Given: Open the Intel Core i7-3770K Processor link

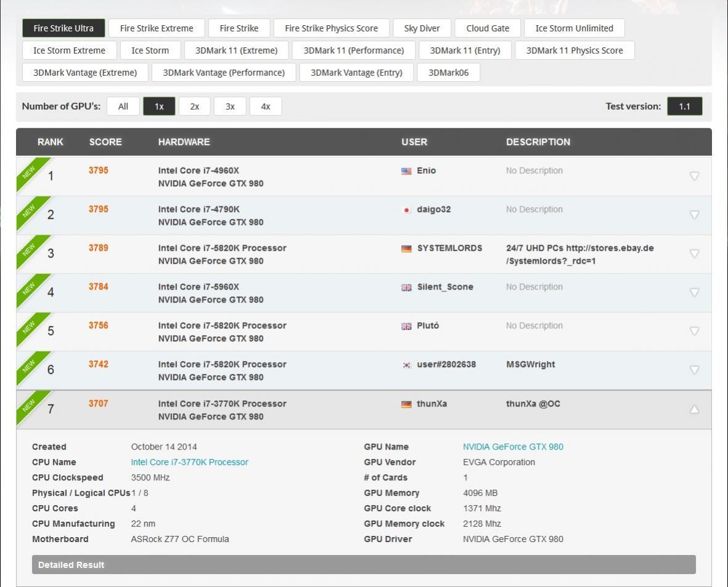Looking at the screenshot, I should pyautogui.click(x=189, y=462).
